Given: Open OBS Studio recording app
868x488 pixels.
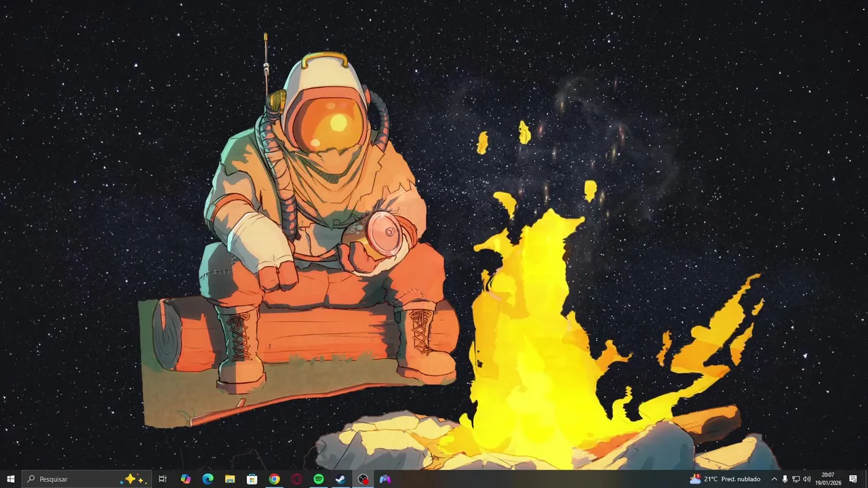Looking at the screenshot, I should pyautogui.click(x=363, y=479).
